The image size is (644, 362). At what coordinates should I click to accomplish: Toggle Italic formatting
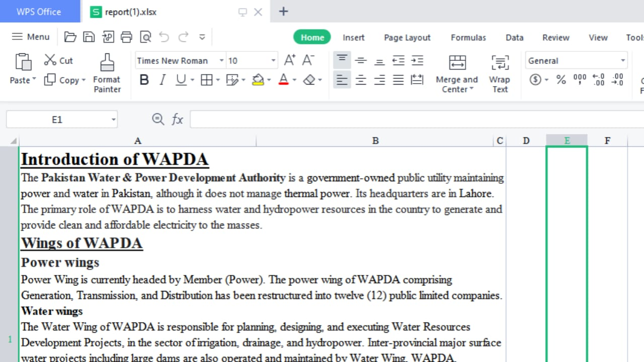coord(163,80)
